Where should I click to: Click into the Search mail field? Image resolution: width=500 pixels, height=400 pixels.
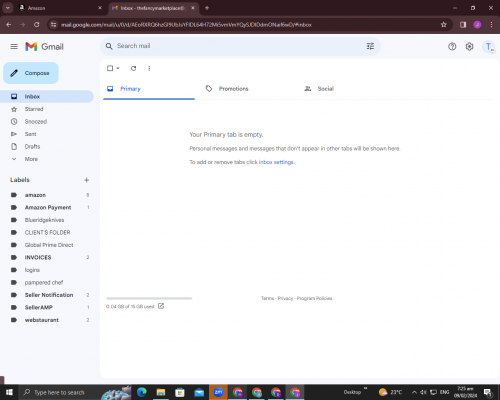click(x=240, y=46)
